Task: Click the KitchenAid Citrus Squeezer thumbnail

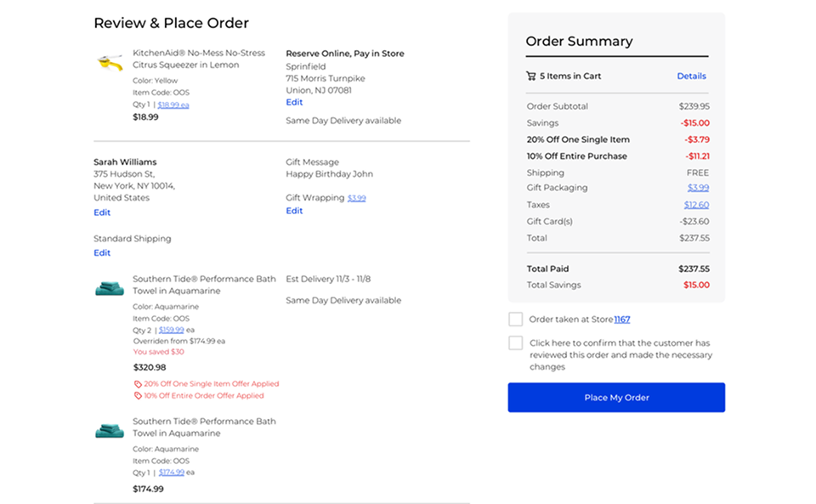Action: coord(109,61)
